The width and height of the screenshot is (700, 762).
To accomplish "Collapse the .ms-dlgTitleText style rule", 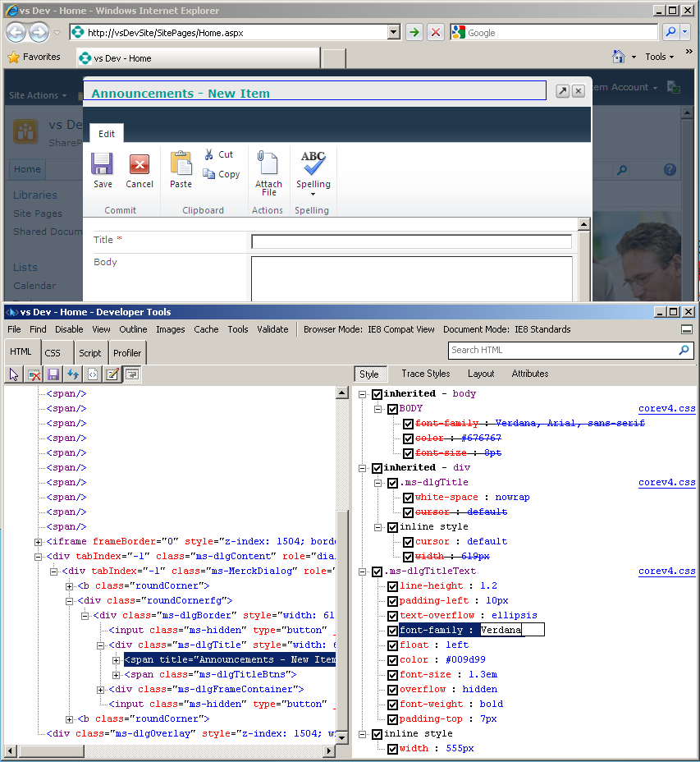I will coord(363,571).
